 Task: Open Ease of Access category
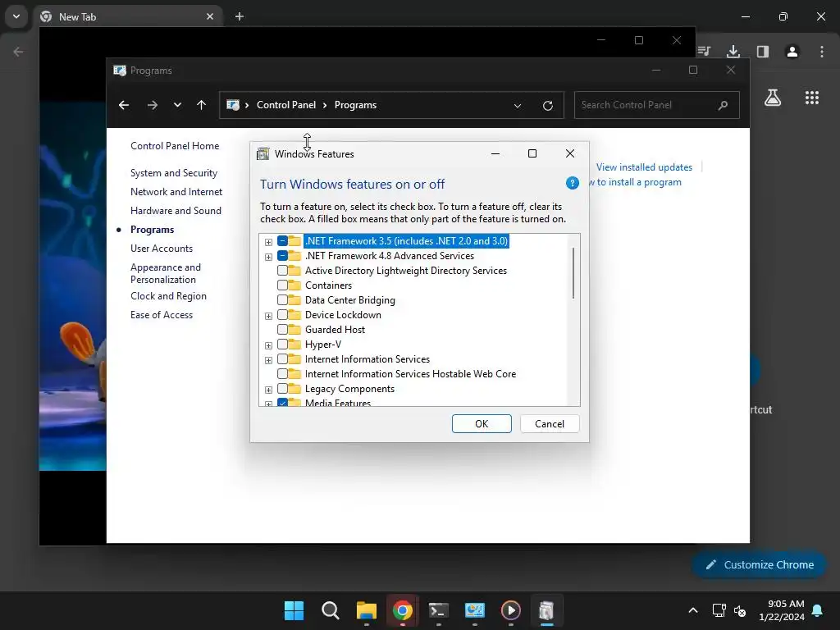tap(162, 315)
